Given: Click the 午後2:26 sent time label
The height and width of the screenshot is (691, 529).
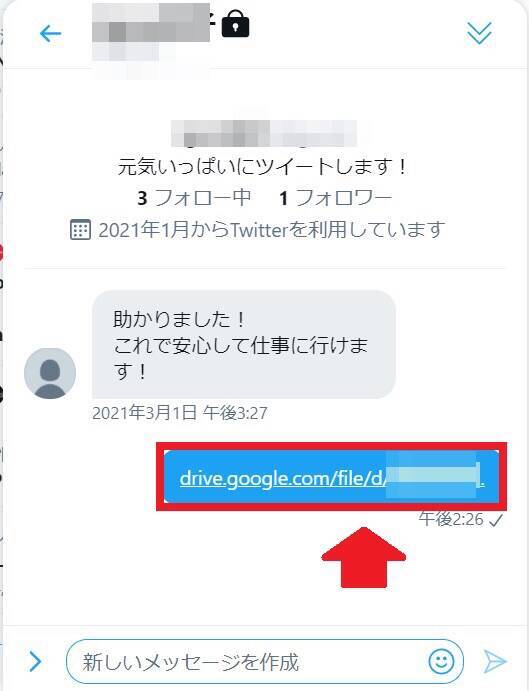Looking at the screenshot, I should [451, 520].
